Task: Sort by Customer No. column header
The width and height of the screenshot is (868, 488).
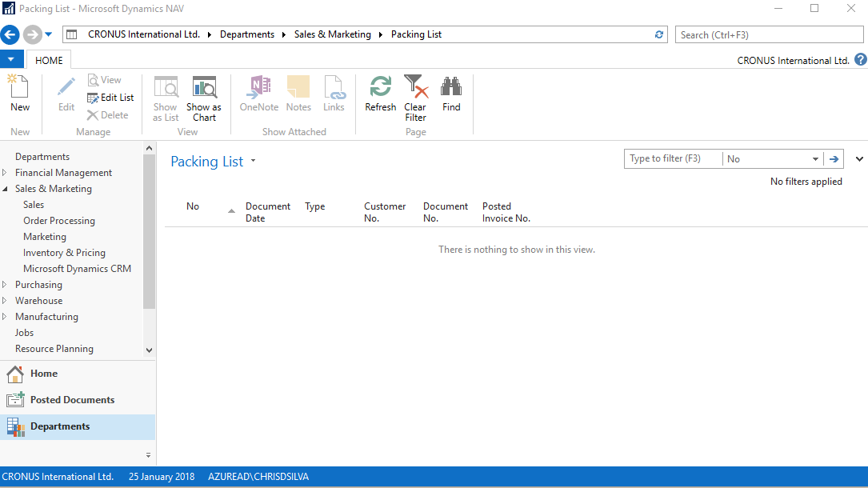Action: click(385, 213)
